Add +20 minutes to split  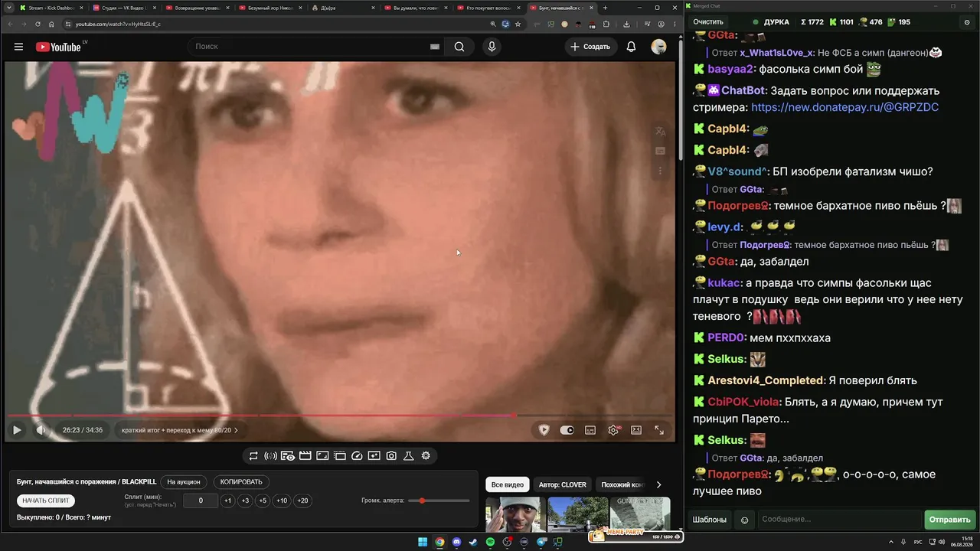tap(302, 500)
